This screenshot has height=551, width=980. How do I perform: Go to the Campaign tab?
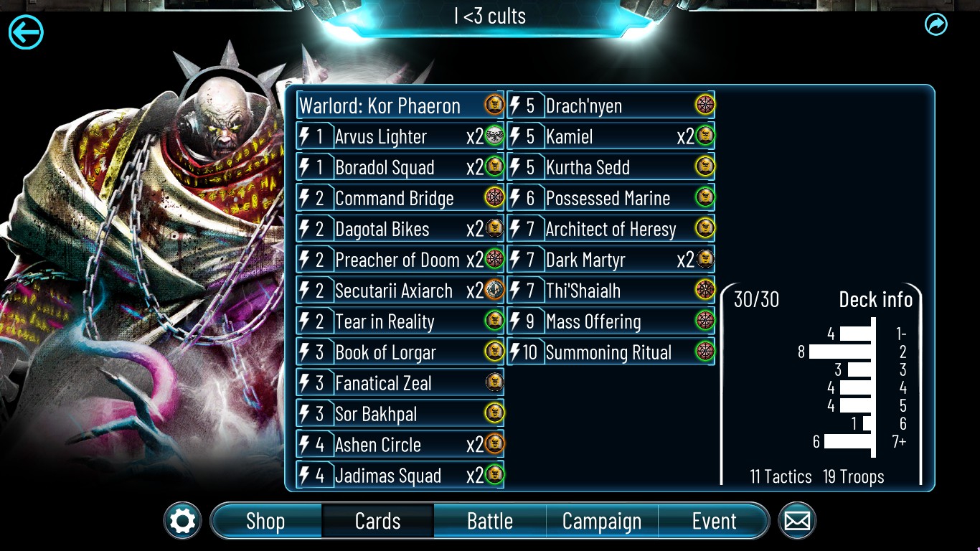tap(602, 521)
